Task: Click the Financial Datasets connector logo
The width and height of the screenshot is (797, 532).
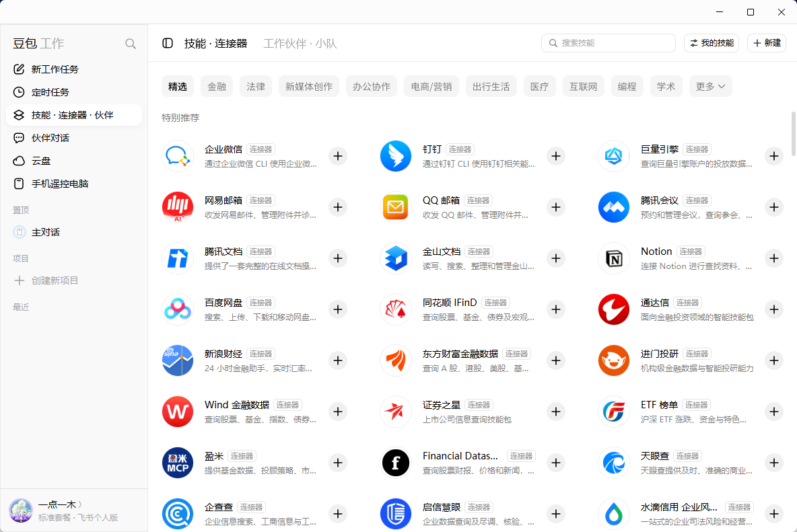Action: (x=395, y=463)
